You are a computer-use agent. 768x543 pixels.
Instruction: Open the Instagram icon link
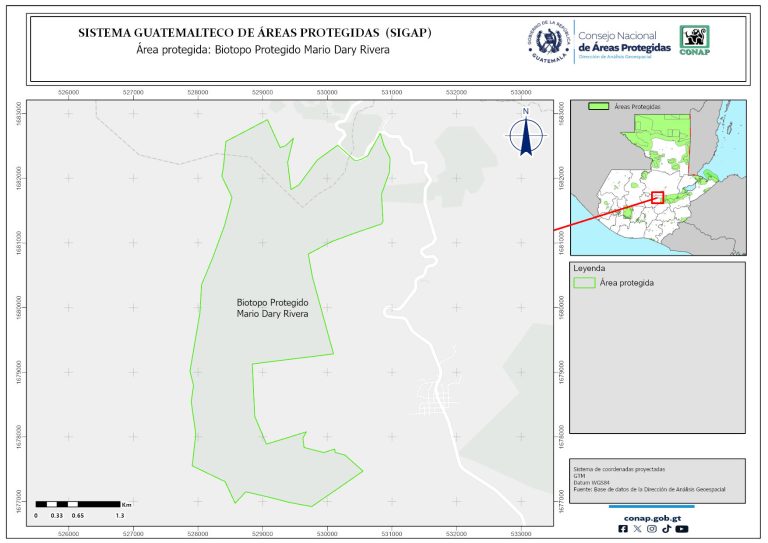[652, 529]
